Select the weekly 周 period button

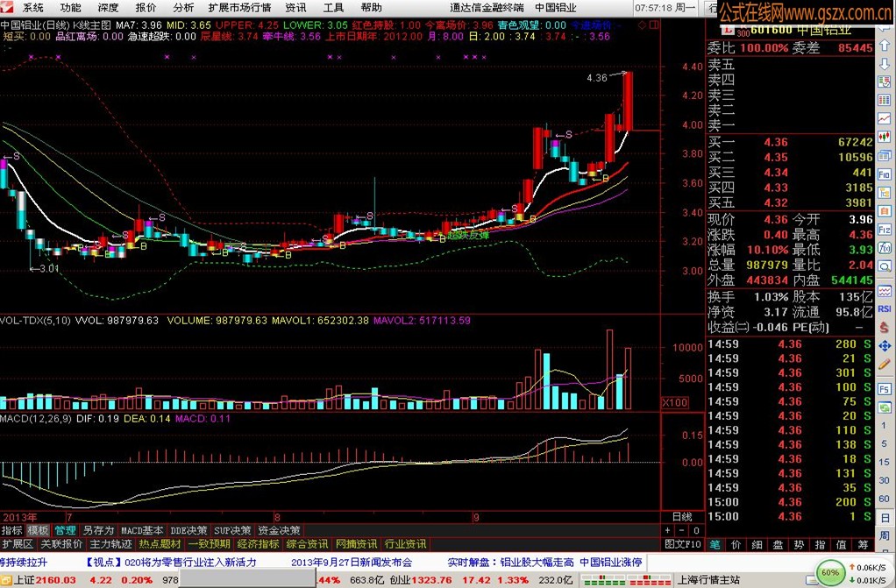coord(884,536)
